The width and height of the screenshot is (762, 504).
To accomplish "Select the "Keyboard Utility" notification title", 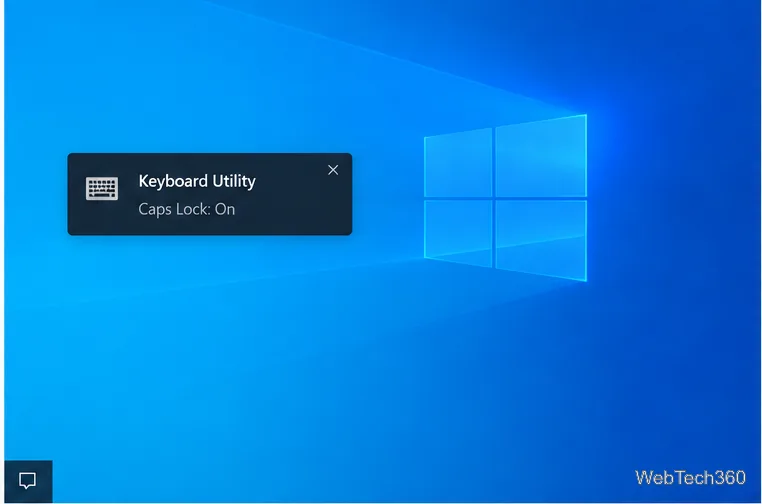I will [197, 181].
